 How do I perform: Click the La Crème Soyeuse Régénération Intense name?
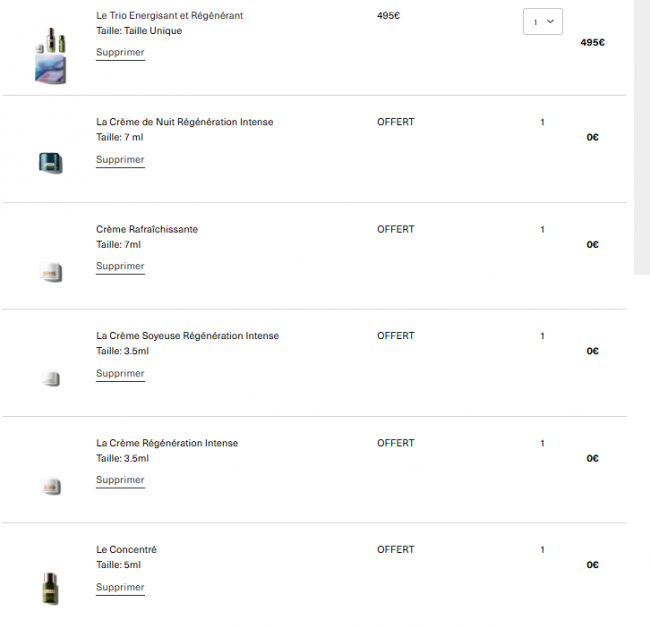coord(187,336)
